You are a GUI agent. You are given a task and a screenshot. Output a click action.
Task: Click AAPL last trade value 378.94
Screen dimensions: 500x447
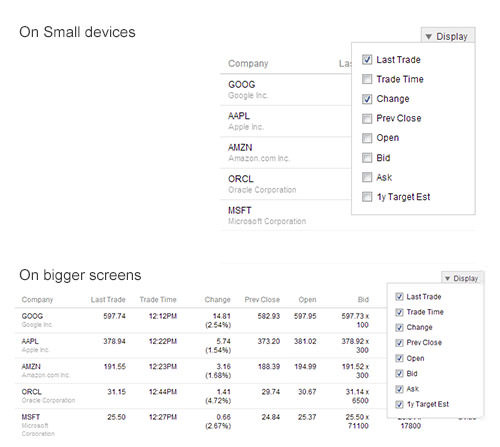114,341
